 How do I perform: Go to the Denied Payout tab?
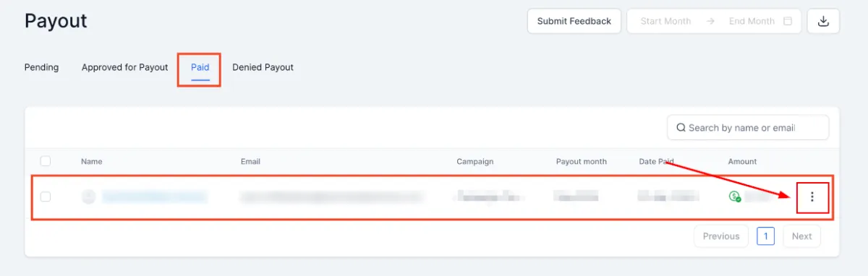(x=263, y=67)
